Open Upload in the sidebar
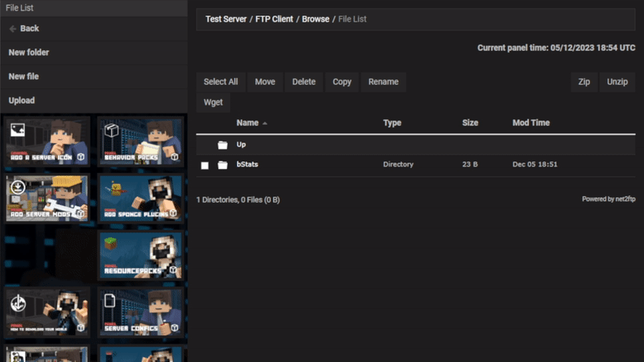This screenshot has height=362, width=644. pos(94,101)
